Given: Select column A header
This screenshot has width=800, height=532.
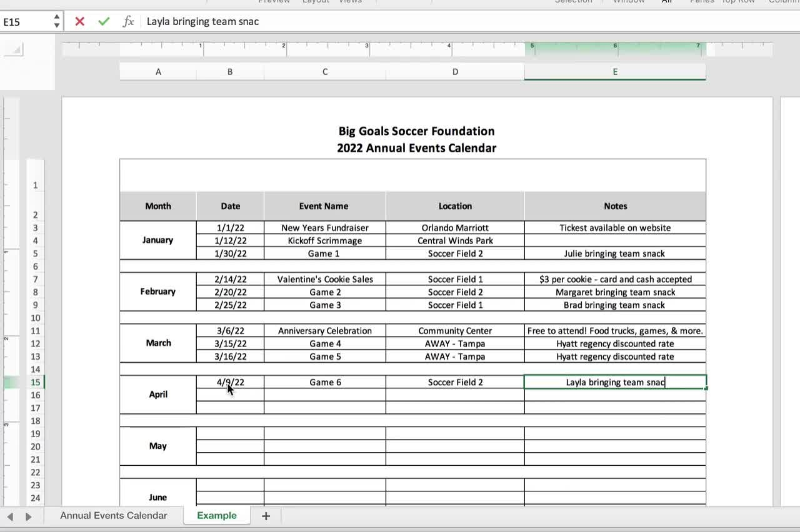Looking at the screenshot, I should point(158,72).
